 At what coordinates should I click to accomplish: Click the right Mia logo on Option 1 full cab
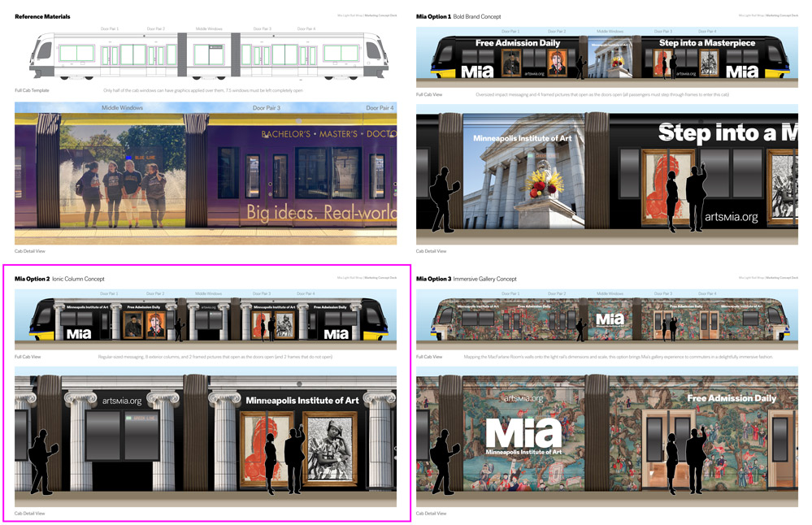[742, 72]
